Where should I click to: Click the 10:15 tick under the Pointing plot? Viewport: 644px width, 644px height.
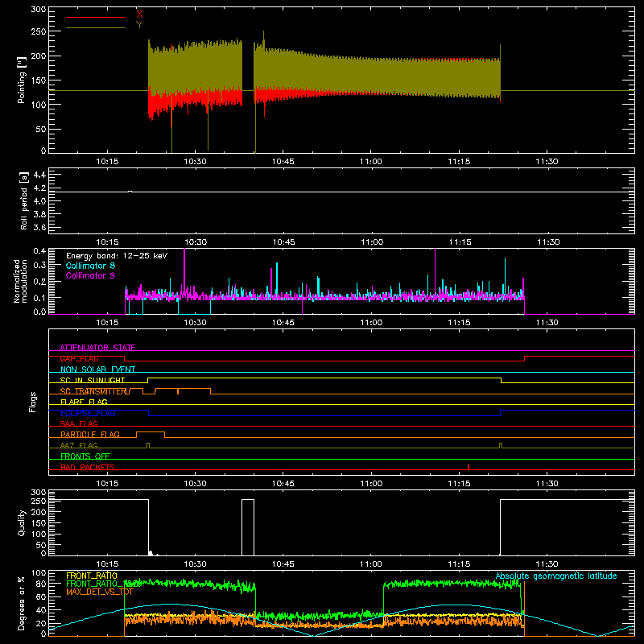tap(107, 162)
